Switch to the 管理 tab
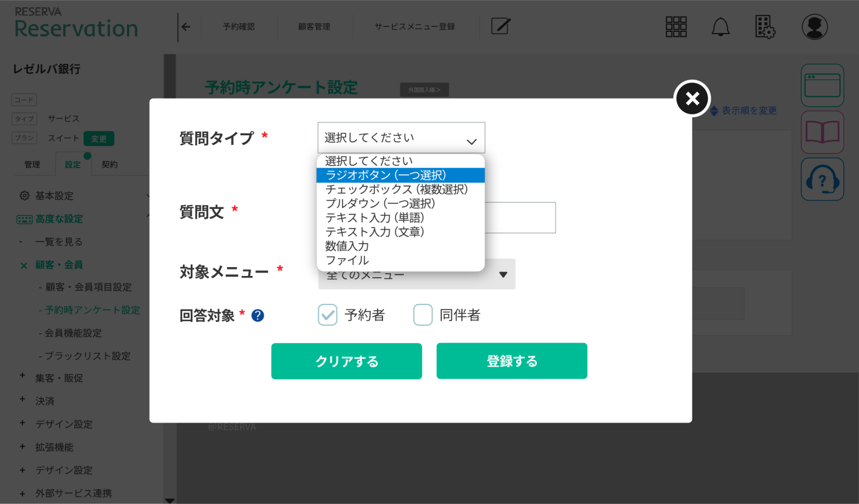Screen dimensions: 859x504 tap(32, 165)
